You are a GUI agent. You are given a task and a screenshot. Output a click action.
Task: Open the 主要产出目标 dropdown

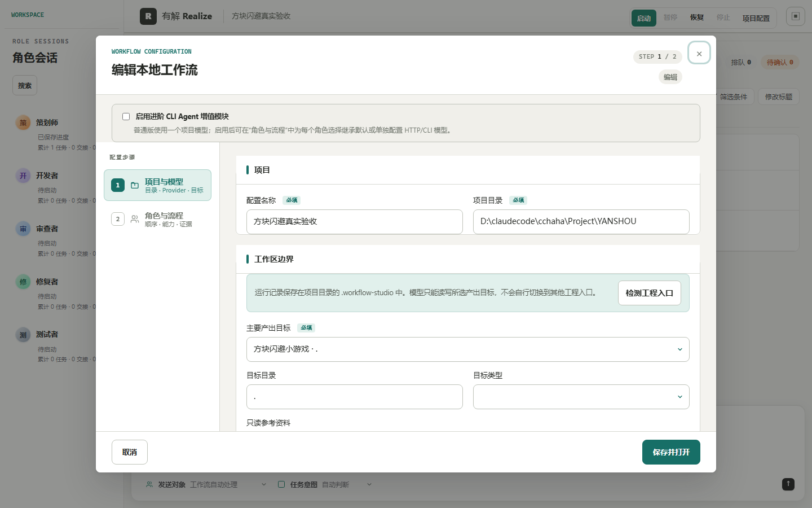tap(468, 349)
